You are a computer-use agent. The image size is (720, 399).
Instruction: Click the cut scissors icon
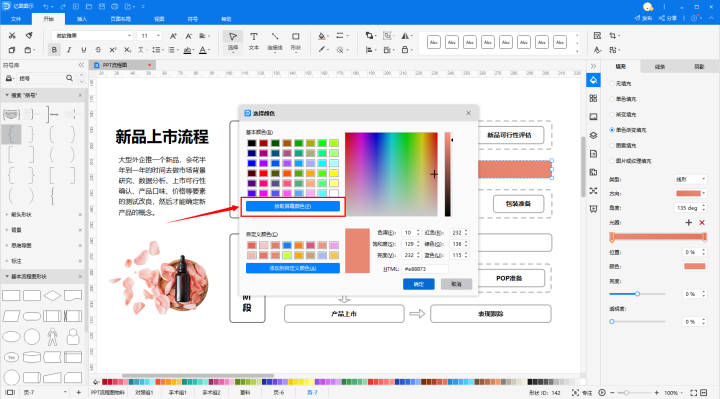(12, 36)
